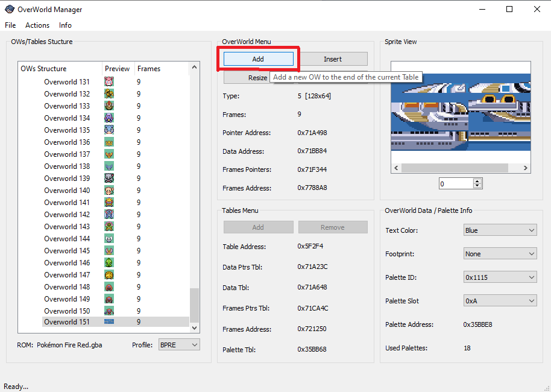Image resolution: width=551 pixels, height=392 pixels.
Task: Click the OverWorld Manager title bar app icon
Action: [x=9, y=10]
